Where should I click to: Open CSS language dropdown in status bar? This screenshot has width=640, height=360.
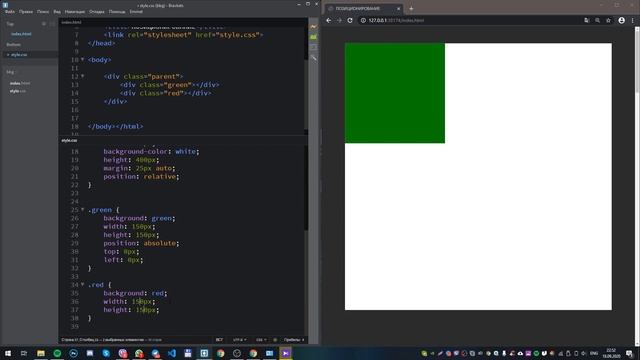tap(261, 340)
